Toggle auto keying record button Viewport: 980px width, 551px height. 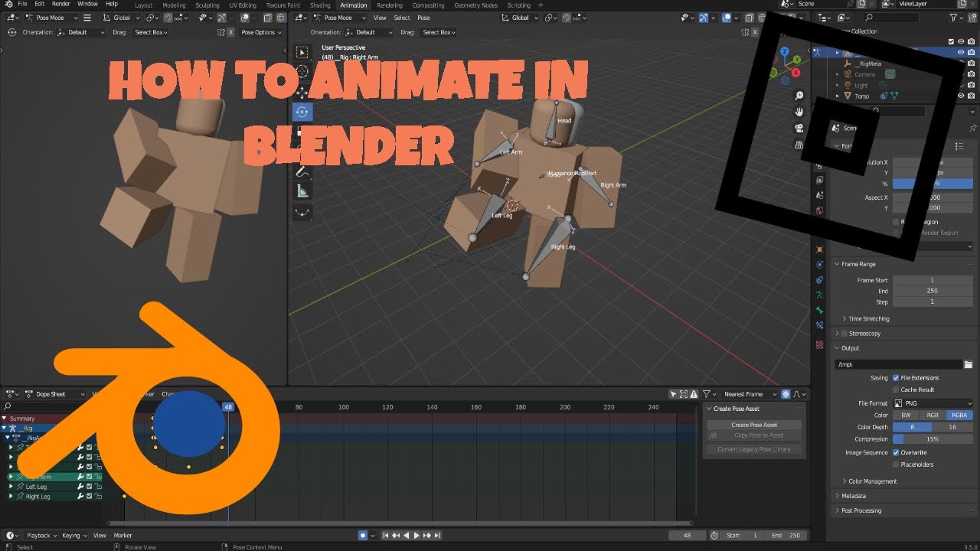click(x=363, y=536)
